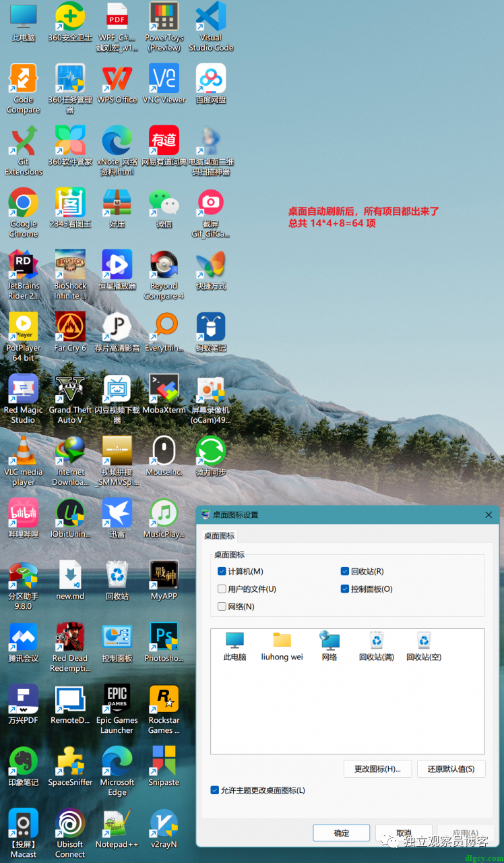Image resolution: width=504 pixels, height=863 pixels.
Task: Close the 桌面图标设置 dialog
Action: pos(489,514)
